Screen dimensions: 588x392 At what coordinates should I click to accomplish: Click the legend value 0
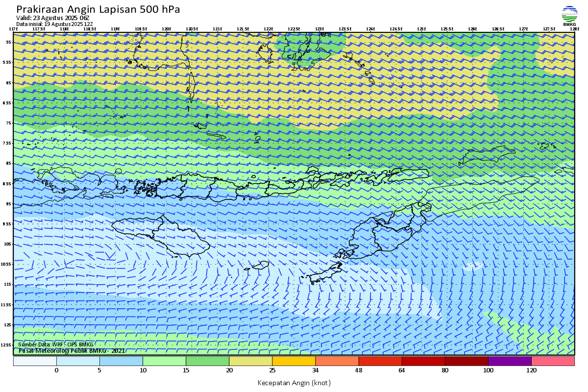pos(56,370)
